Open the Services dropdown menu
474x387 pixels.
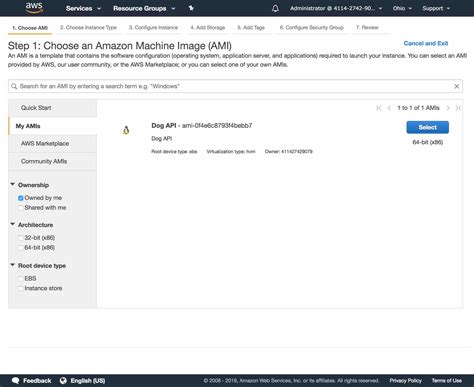coord(83,8)
